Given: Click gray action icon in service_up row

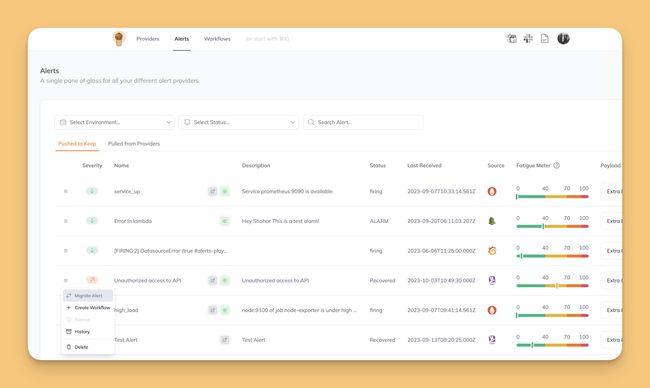Looking at the screenshot, I should tap(213, 192).
